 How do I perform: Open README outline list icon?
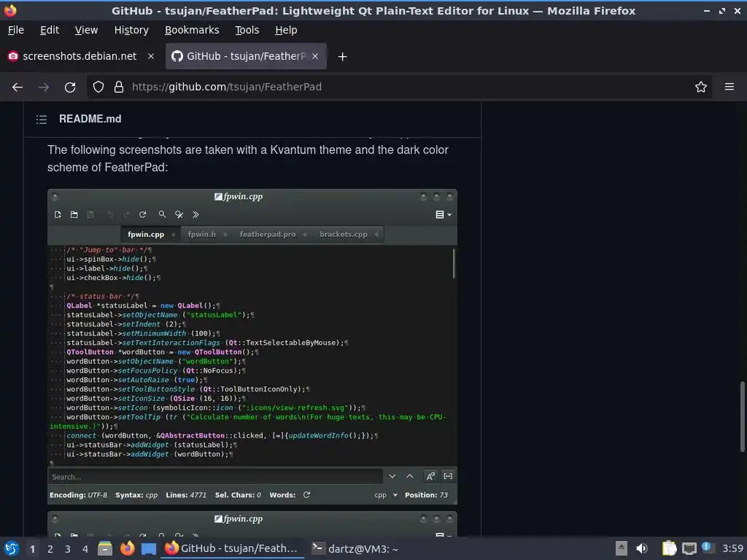[42, 119]
